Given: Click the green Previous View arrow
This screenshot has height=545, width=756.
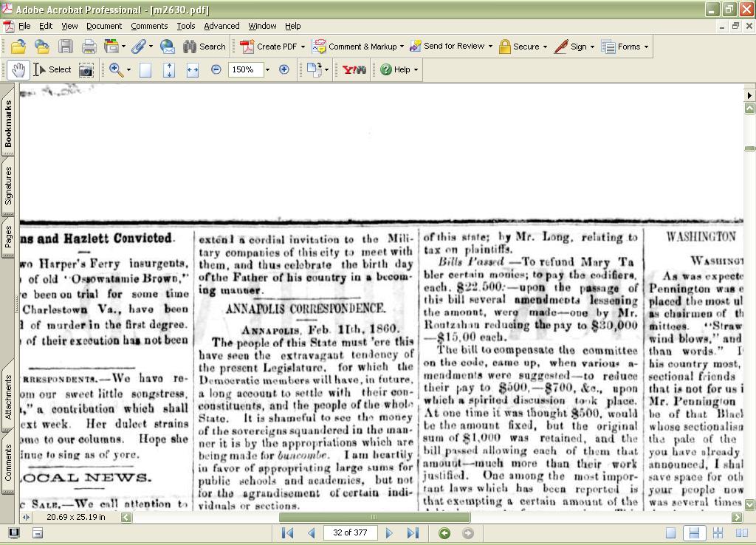Looking at the screenshot, I should pyautogui.click(x=444, y=533).
